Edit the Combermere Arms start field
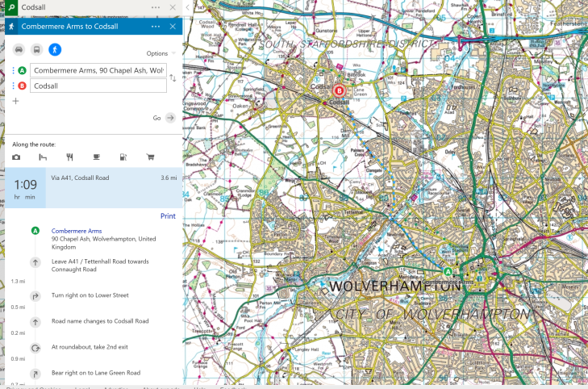588x389 pixels. click(x=98, y=70)
